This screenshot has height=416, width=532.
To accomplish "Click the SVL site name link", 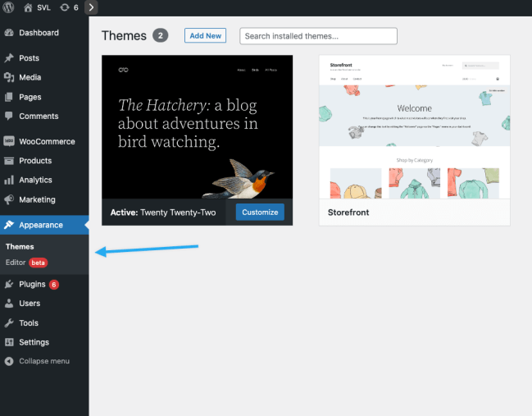I will [x=43, y=7].
